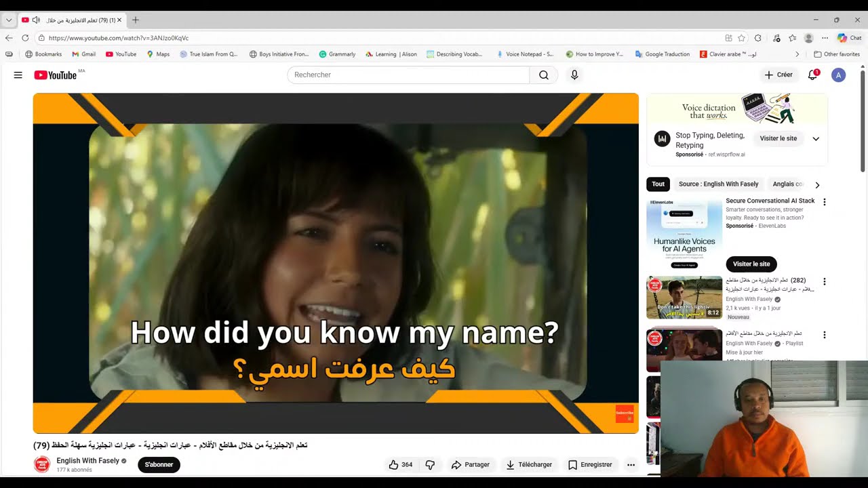Image resolution: width=868 pixels, height=488 pixels.
Task: Open the browser media control icon
Action: (x=776, y=38)
